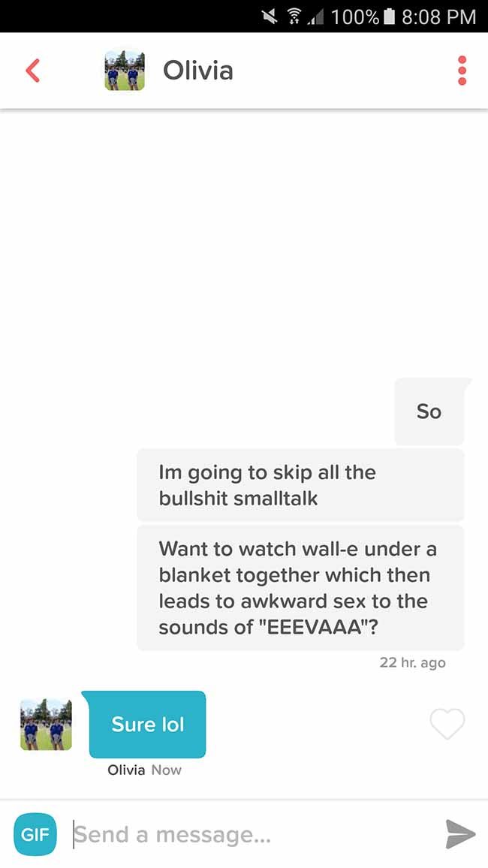
Task: Tap Olivia's avatar beside 'Sure lol'
Action: click(x=46, y=724)
